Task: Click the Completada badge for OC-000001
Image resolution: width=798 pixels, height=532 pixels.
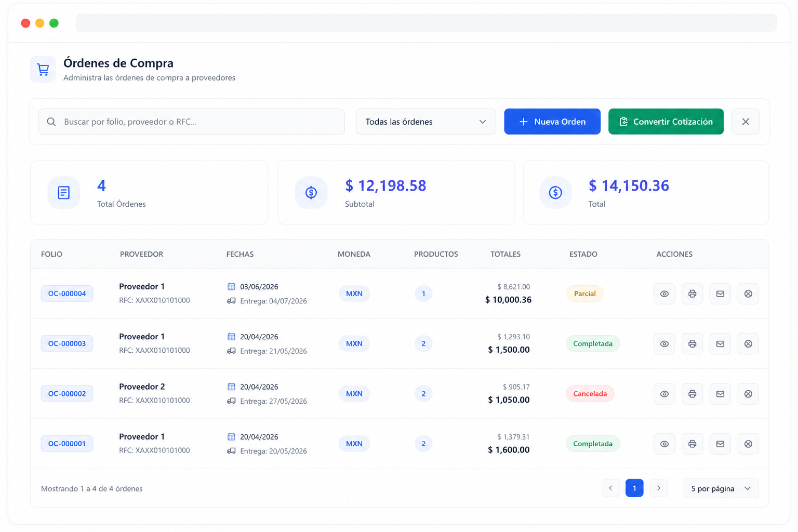Action: pyautogui.click(x=593, y=444)
